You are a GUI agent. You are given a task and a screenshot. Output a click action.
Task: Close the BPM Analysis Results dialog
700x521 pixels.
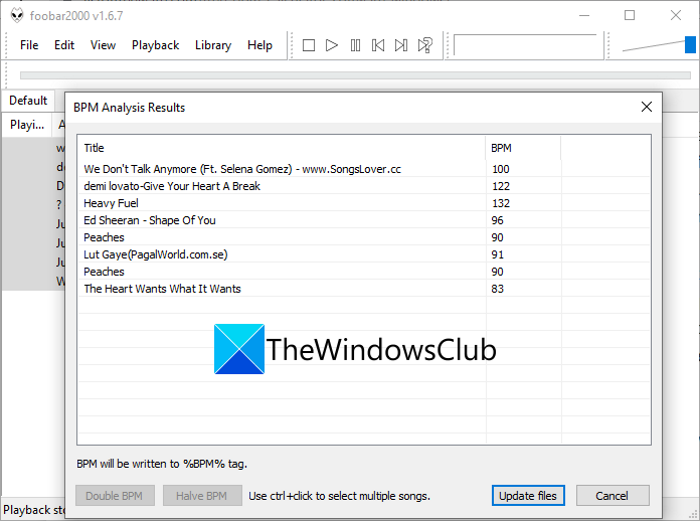[646, 107]
